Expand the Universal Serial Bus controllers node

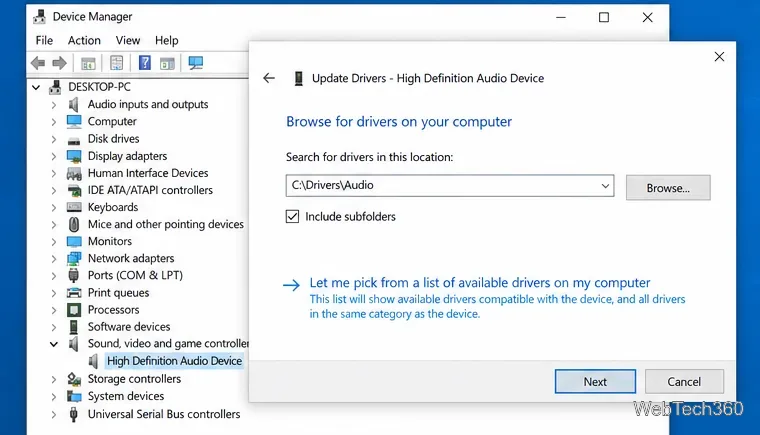click(54, 415)
